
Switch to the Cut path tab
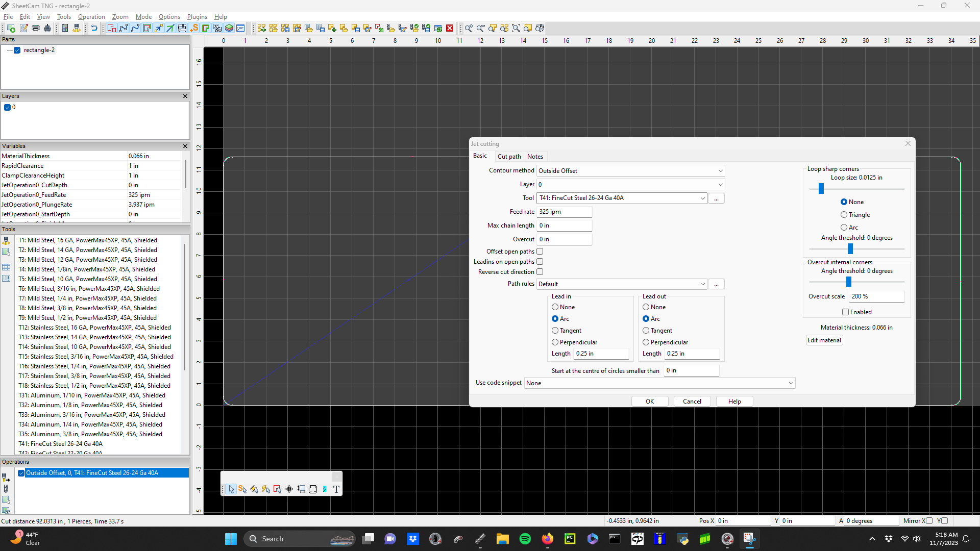pyautogui.click(x=509, y=157)
